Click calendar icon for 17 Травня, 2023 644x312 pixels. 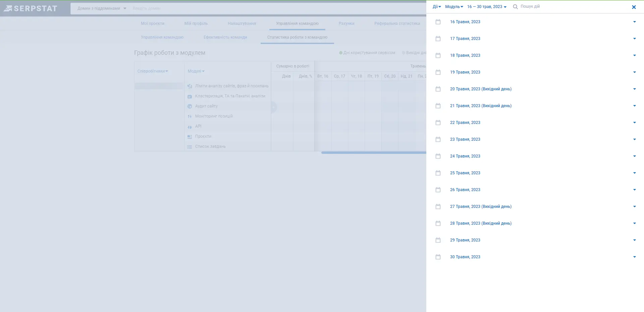click(438, 39)
